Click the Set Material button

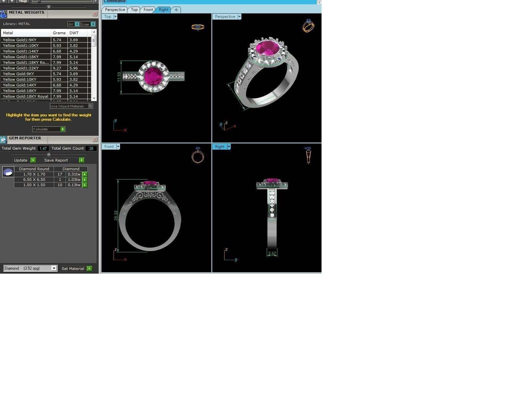tap(76, 269)
